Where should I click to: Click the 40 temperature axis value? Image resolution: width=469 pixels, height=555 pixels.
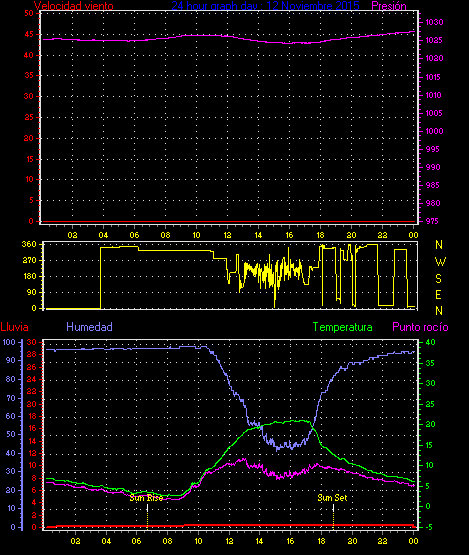pos(430,342)
